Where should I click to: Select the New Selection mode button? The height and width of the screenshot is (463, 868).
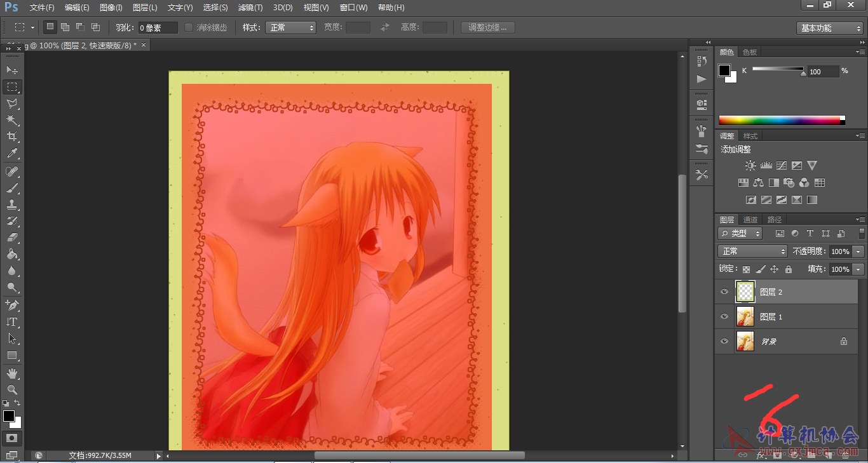click(x=50, y=27)
